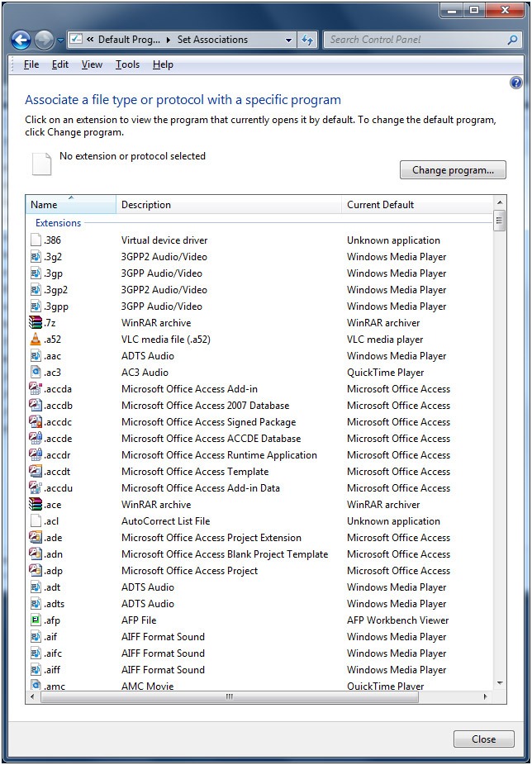Image resolution: width=532 pixels, height=765 pixels.
Task: Sort by Current Default column header
Action: 417,205
